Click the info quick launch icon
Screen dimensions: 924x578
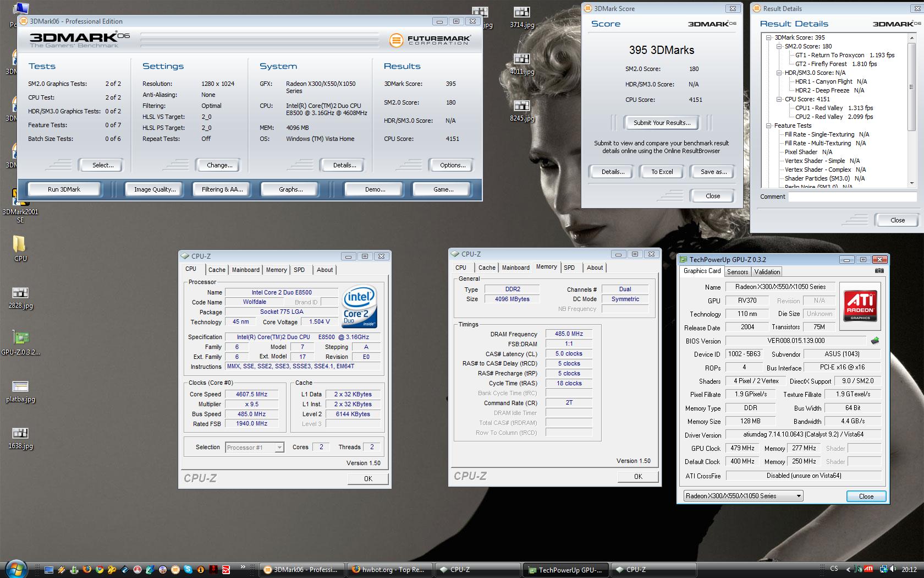coord(201,569)
